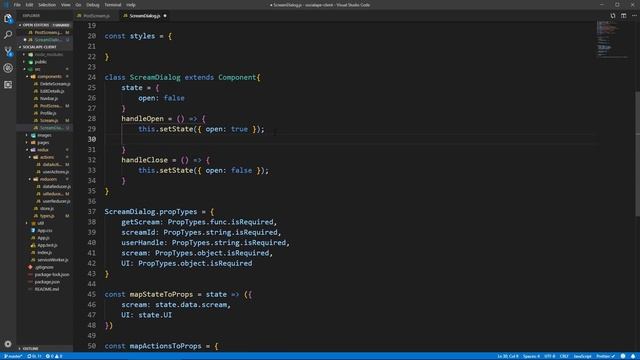Open the Explorer view in activity bar
Screen dimensions: 640x360
click(8, 18)
